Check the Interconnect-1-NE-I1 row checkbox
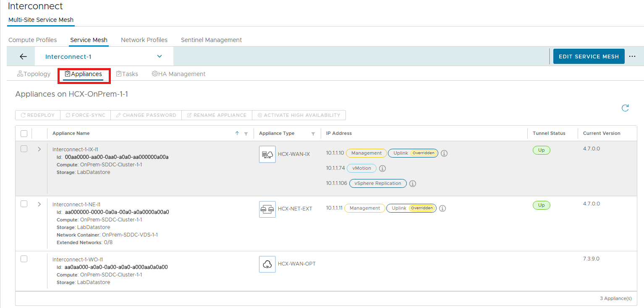The width and height of the screenshot is (644, 308). point(24,204)
